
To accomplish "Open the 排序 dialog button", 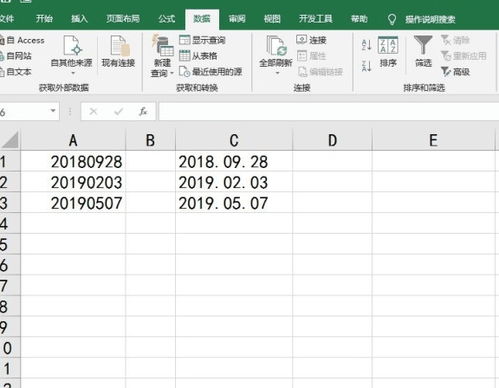I will click(388, 52).
